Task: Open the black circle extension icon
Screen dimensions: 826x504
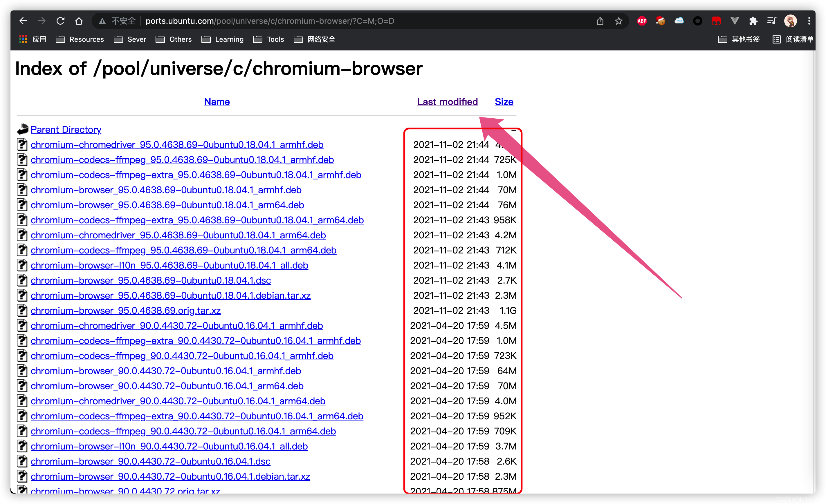Action: 698,21
